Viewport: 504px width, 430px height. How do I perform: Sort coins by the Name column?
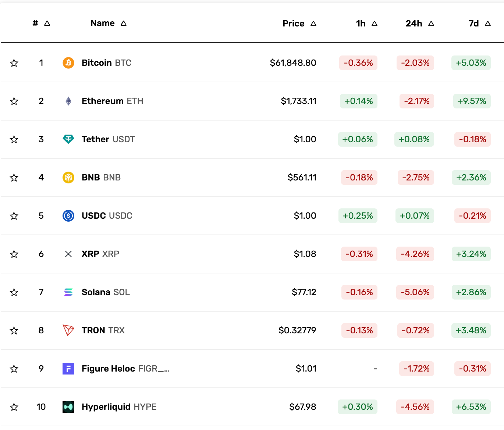pos(109,23)
